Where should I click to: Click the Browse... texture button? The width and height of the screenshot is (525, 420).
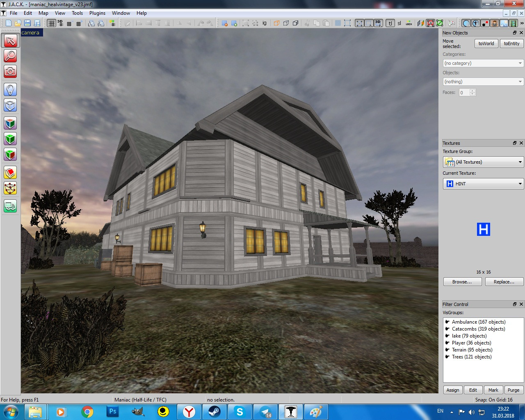pyautogui.click(x=462, y=282)
